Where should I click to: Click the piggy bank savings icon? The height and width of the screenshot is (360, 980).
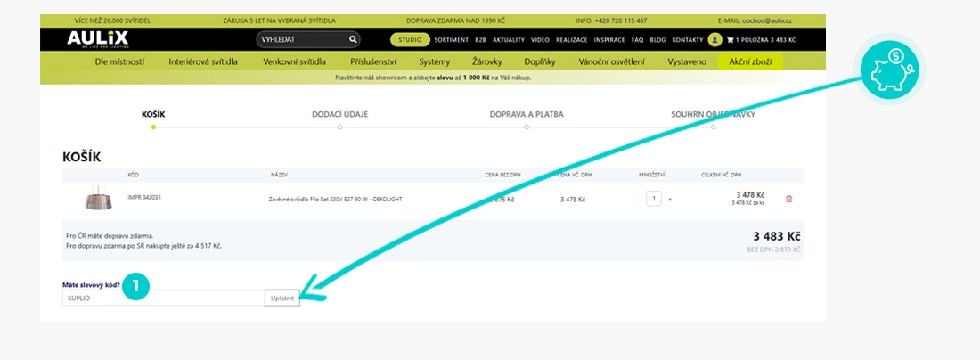pos(889,70)
